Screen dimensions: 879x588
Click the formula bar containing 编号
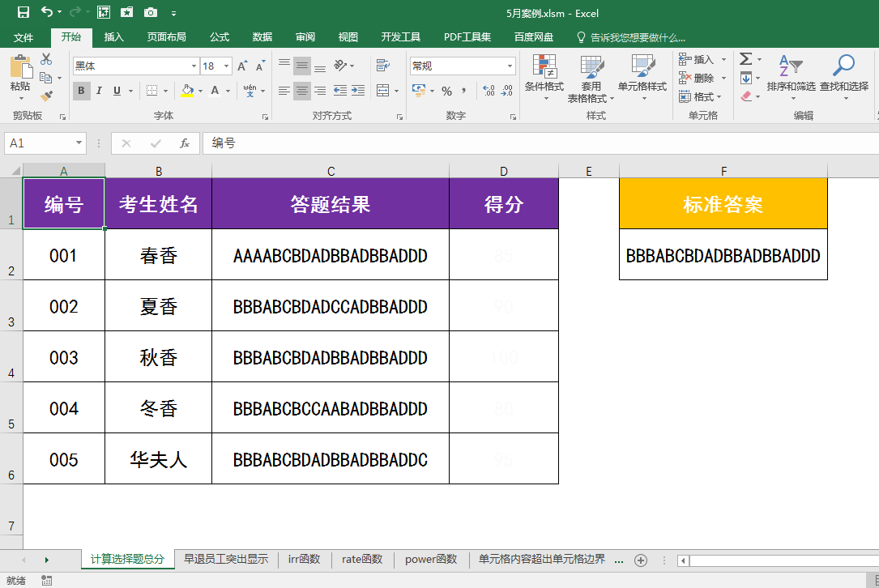pos(540,143)
